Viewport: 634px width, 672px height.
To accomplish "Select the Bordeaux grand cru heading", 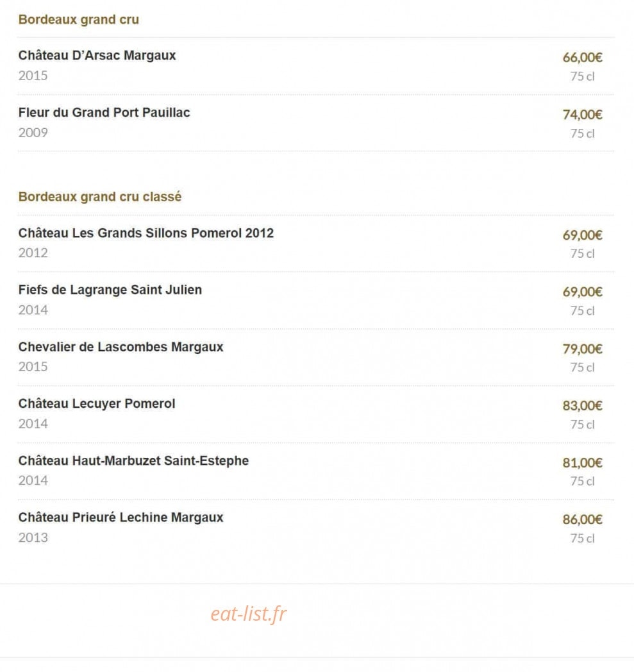I will pyautogui.click(x=79, y=20).
